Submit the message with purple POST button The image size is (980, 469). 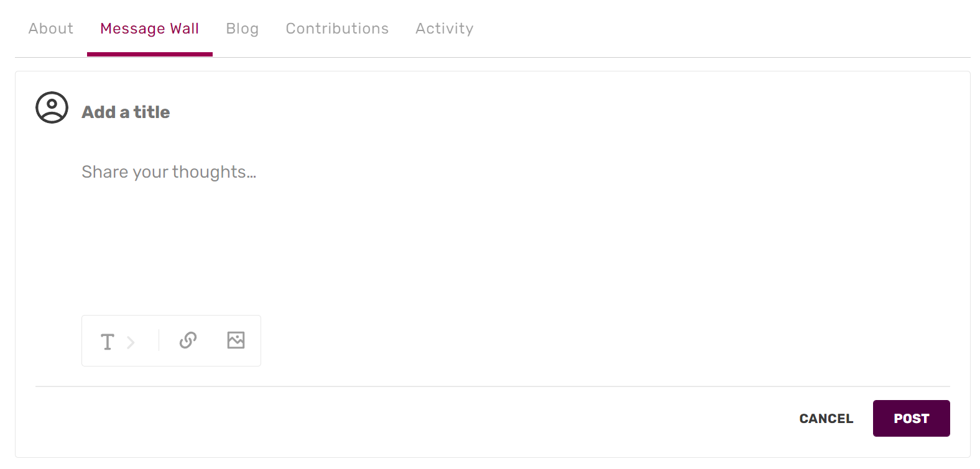911,419
